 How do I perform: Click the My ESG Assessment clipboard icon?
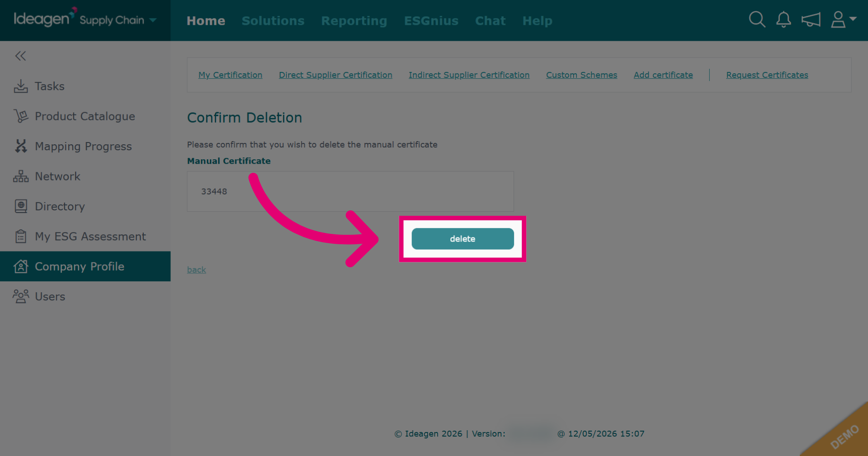21,236
